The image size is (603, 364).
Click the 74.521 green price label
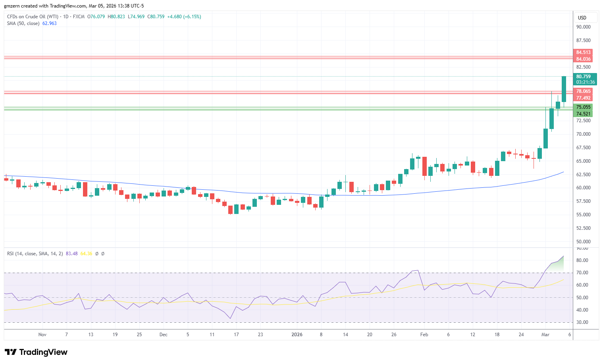[x=583, y=114]
